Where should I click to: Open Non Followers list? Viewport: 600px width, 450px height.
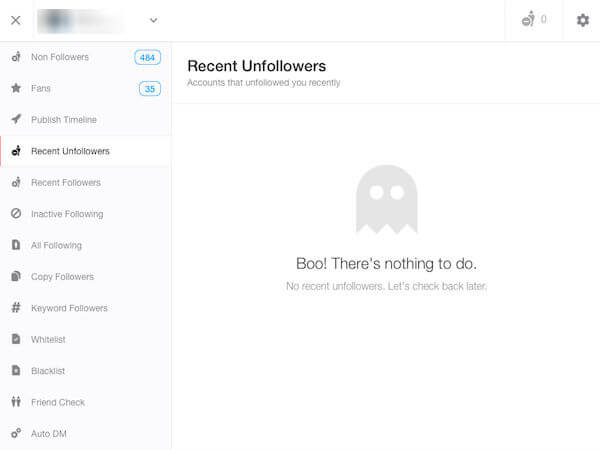point(59,57)
